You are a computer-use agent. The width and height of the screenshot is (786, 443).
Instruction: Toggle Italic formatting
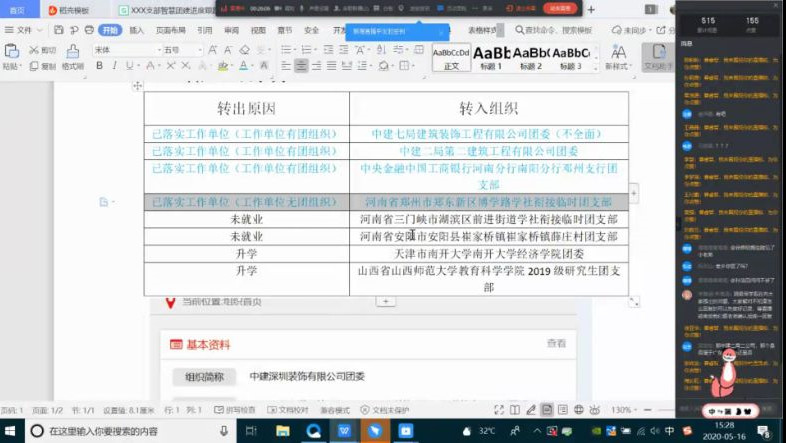(114, 66)
